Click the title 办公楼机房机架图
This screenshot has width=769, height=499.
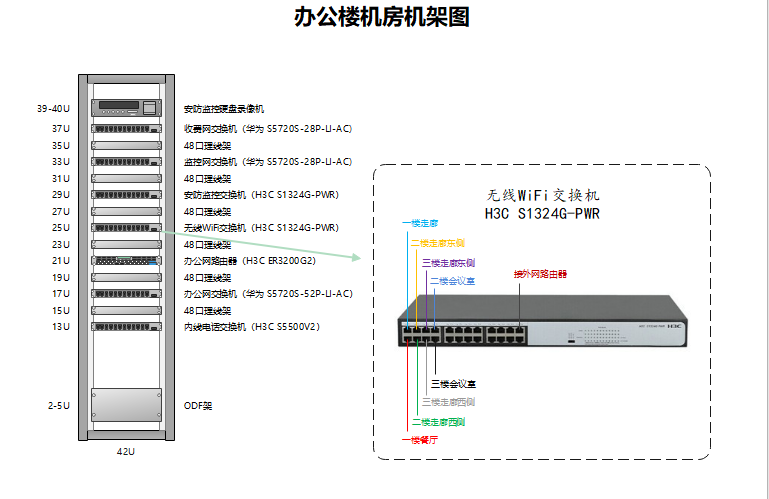[x=382, y=17]
